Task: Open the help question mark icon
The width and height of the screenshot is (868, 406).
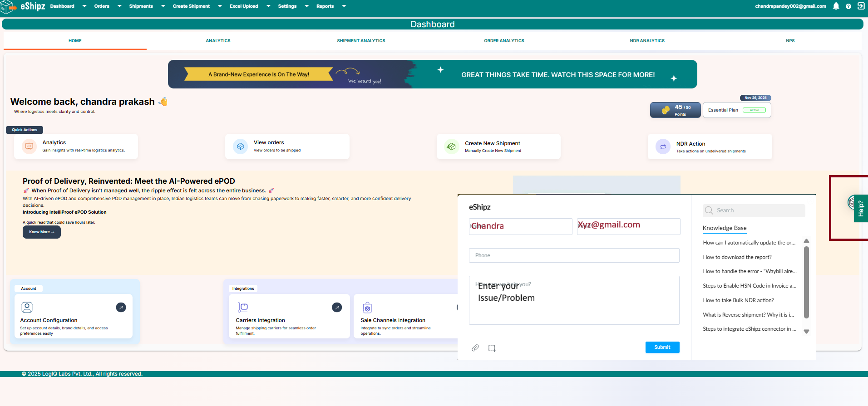Action: click(848, 6)
